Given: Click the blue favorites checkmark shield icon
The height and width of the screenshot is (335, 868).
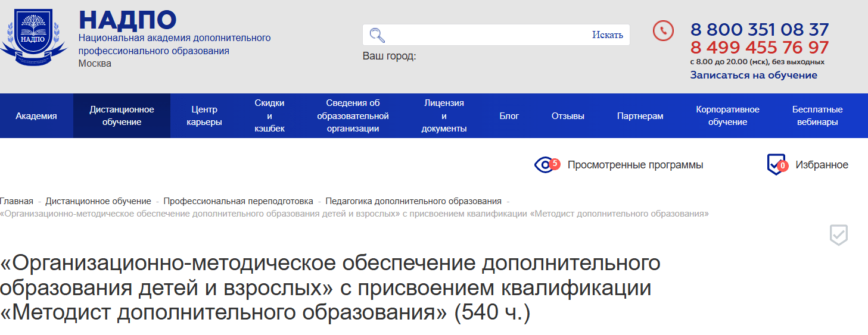Looking at the screenshot, I should 776,165.
